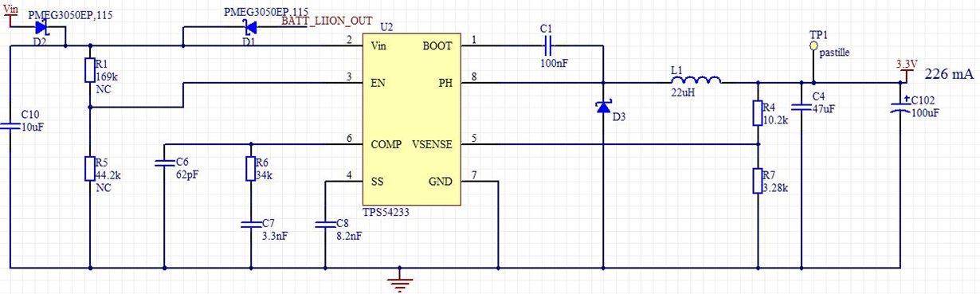Viewport: 980px width, 294px height.
Task: Click the 44.2k value text
Action: click(109, 175)
